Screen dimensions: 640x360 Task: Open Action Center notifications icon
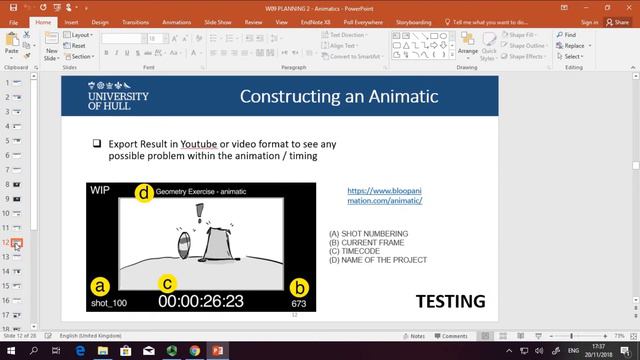click(625, 351)
